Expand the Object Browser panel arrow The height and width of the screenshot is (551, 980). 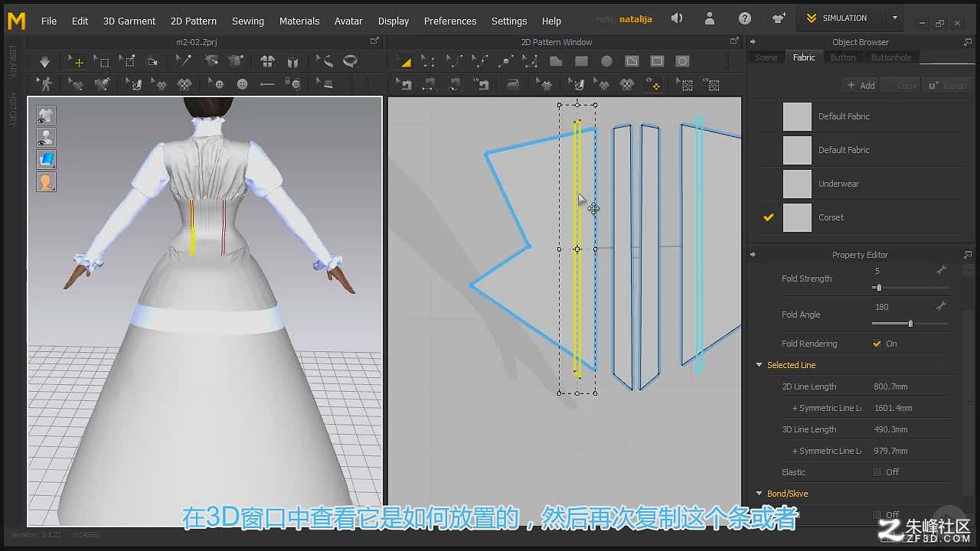point(753,42)
